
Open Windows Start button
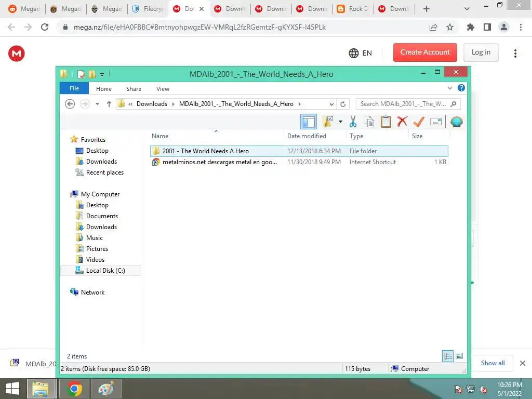(x=12, y=389)
